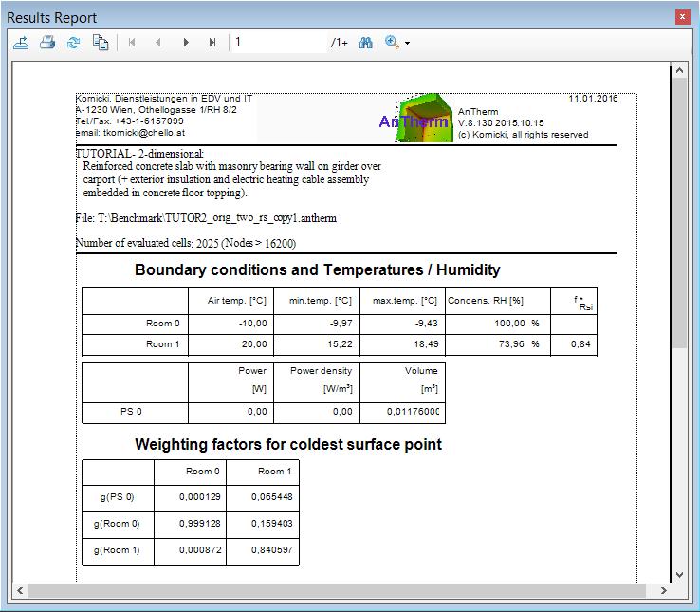The height and width of the screenshot is (612, 700).
Task: Click the PS 0 row label
Action: tap(131, 412)
